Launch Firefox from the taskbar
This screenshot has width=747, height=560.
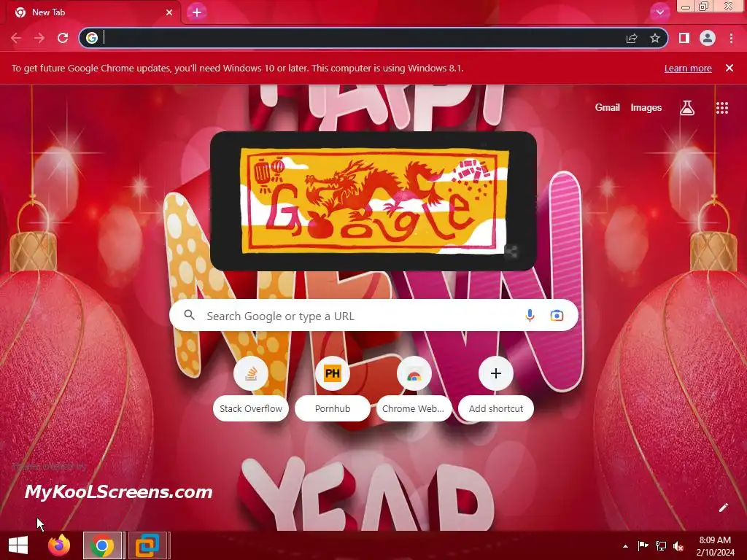tap(59, 545)
